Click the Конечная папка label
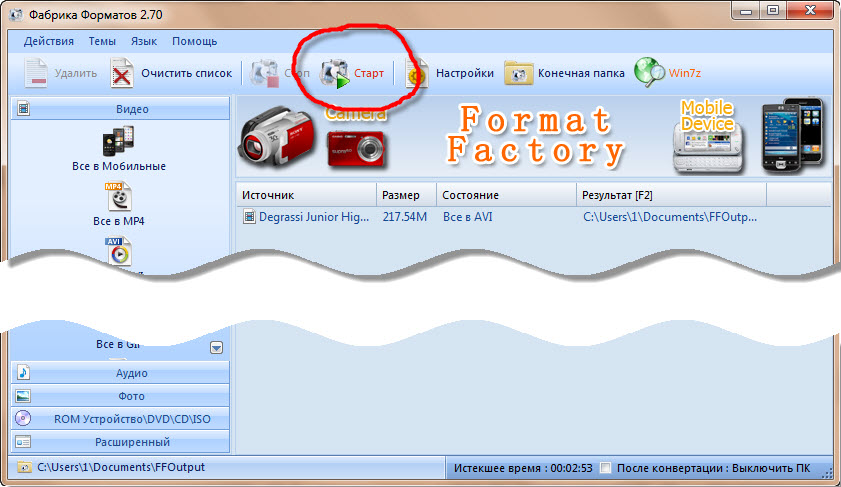 pyautogui.click(x=581, y=73)
